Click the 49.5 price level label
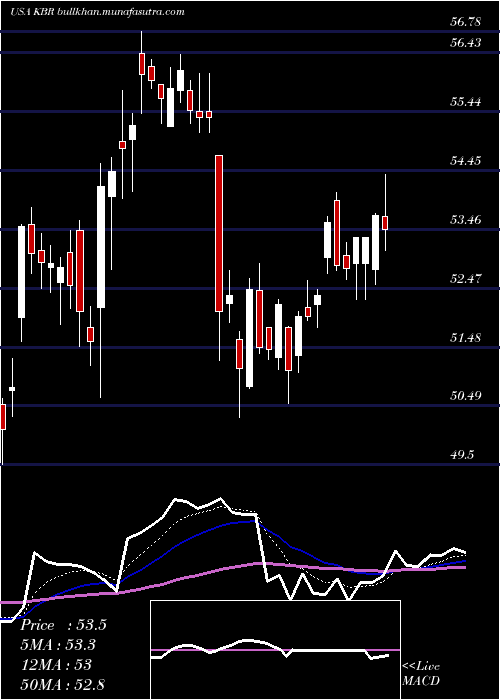 tap(462, 454)
